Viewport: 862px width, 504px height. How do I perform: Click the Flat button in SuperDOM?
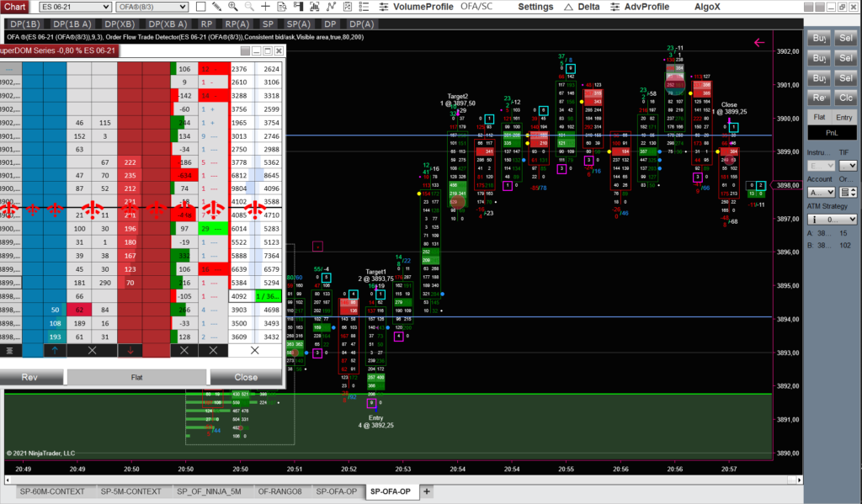pyautogui.click(x=136, y=377)
